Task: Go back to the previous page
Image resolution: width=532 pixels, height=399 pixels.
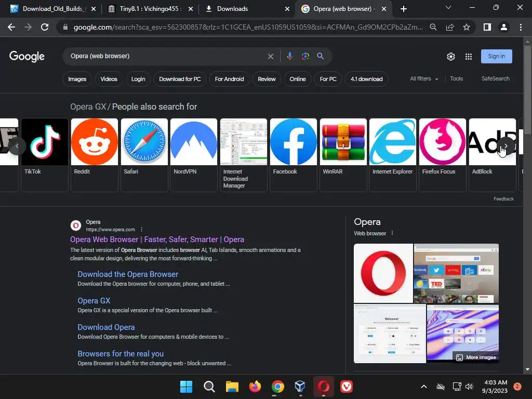Action: point(11,27)
